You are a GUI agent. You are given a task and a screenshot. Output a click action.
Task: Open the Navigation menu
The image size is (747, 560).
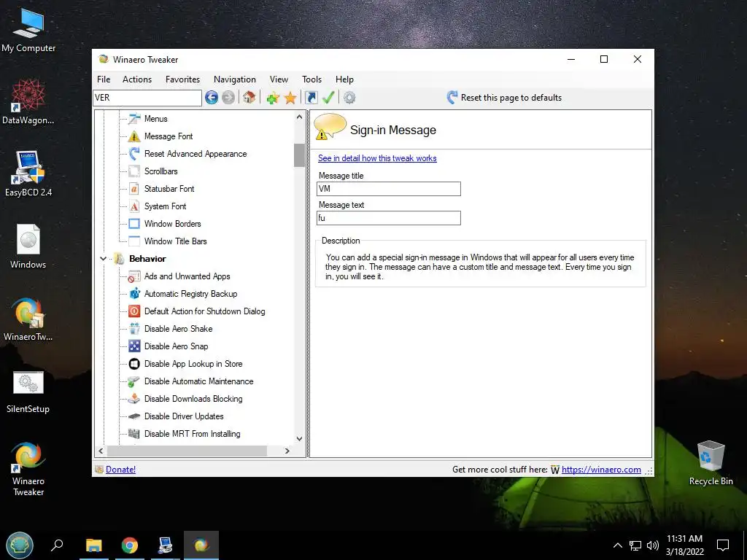click(235, 79)
